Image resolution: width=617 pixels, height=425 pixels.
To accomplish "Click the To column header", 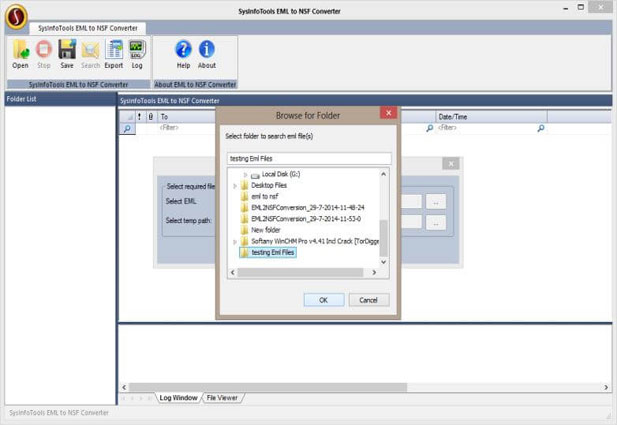I will point(187,116).
